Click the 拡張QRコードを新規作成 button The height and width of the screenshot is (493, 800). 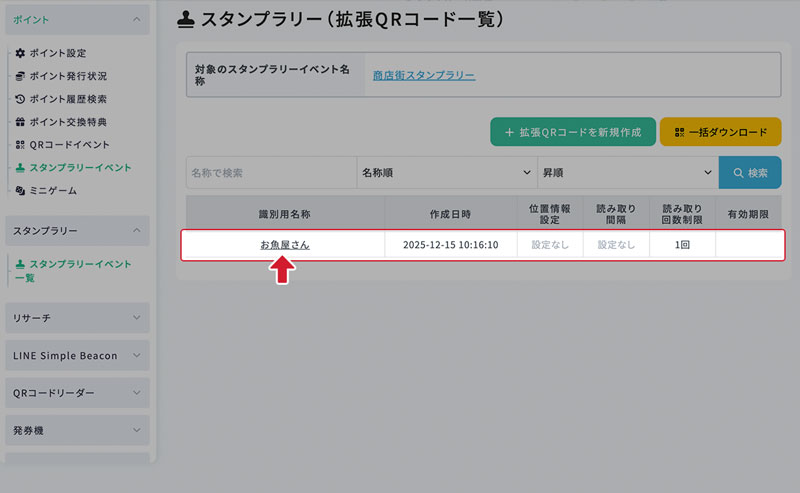pyautogui.click(x=573, y=132)
